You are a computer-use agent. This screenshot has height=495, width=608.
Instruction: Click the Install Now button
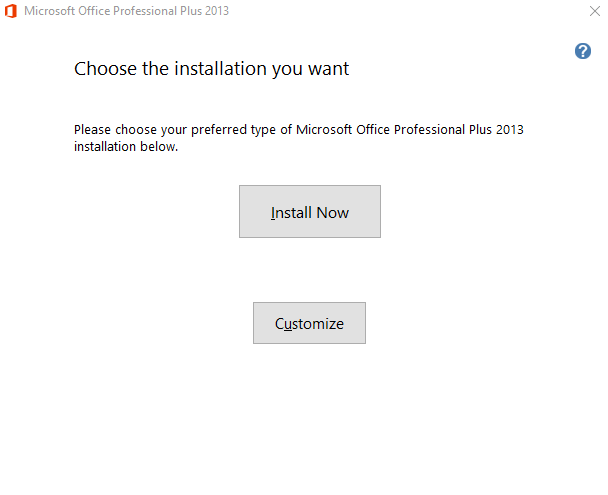tap(310, 211)
